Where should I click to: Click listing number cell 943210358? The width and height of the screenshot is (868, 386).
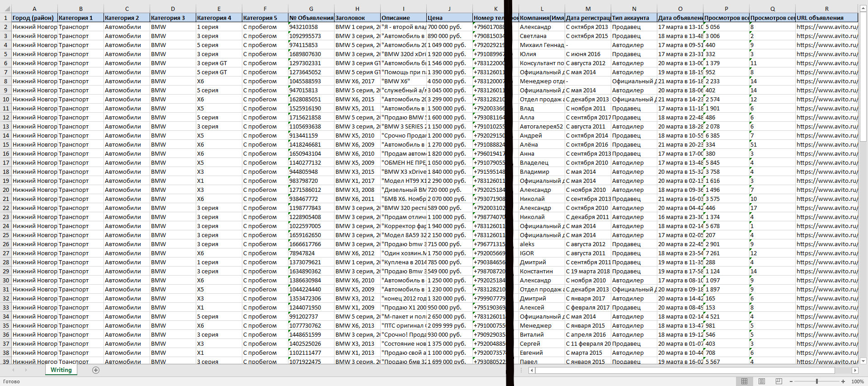click(x=311, y=27)
